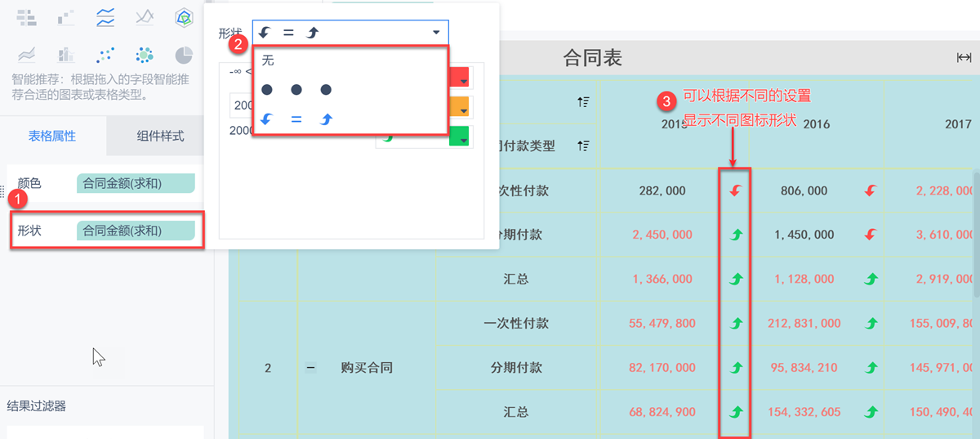Click the cell value 212,831,000
The width and height of the screenshot is (980, 439).
coord(804,323)
